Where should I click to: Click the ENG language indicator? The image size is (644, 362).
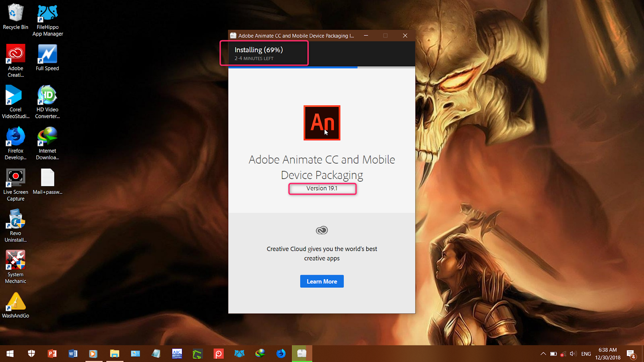tap(586, 354)
